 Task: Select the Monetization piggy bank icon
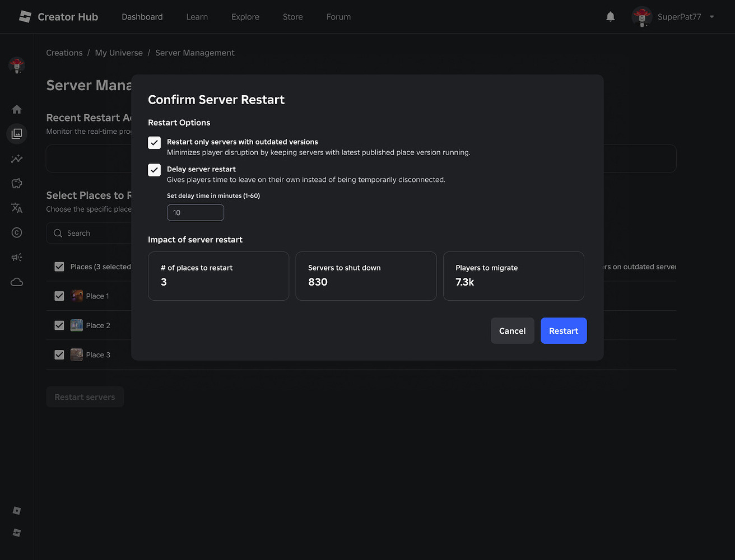point(16,183)
